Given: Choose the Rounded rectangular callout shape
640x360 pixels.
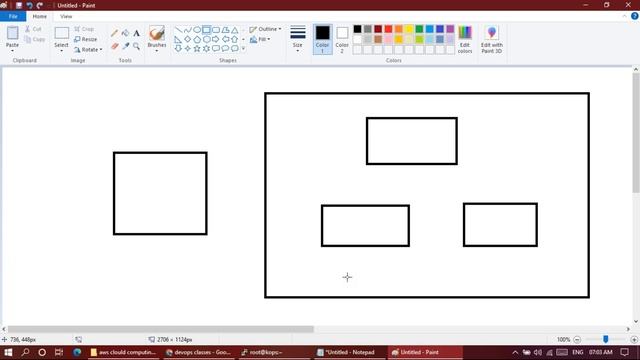Looking at the screenshot, I should (216, 48).
